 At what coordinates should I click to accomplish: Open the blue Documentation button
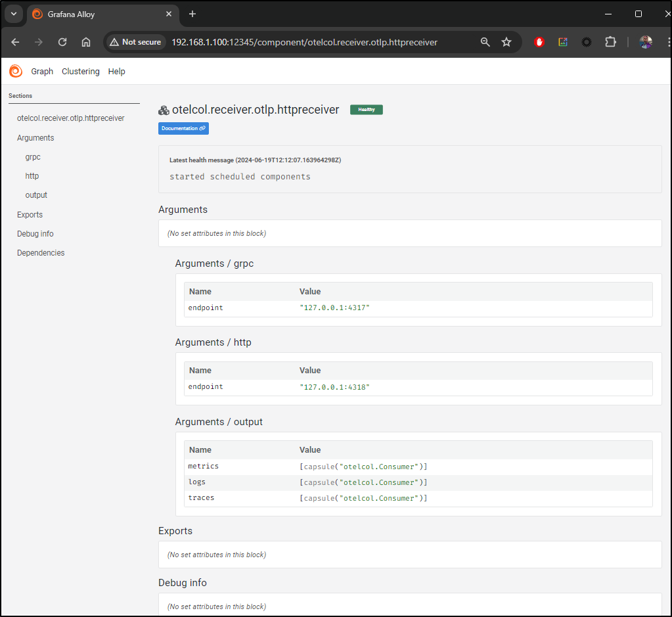point(183,128)
